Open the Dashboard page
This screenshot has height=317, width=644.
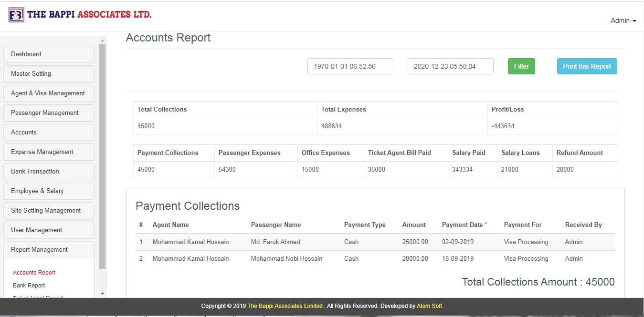click(26, 54)
